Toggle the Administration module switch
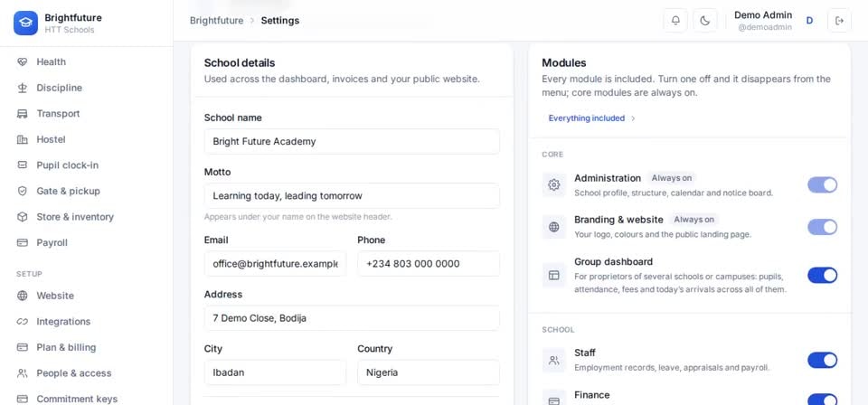868x405 pixels. [822, 184]
